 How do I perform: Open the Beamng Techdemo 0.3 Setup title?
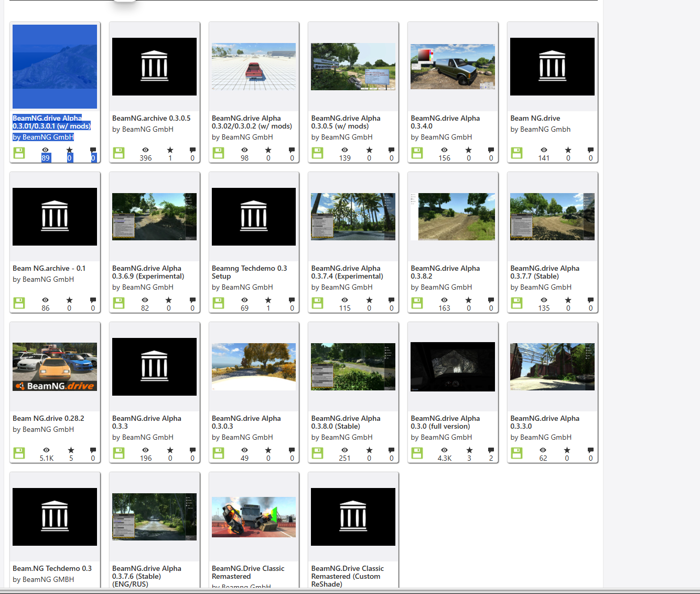coord(250,272)
